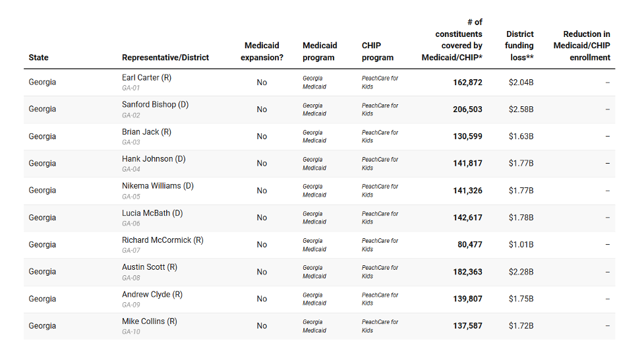This screenshot has height=349, width=644.
Task: Select Nikema Williams (D) row name
Action: pos(158,186)
